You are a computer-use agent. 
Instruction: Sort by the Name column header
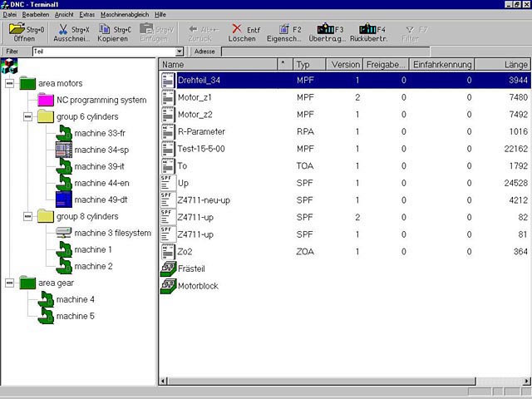218,65
